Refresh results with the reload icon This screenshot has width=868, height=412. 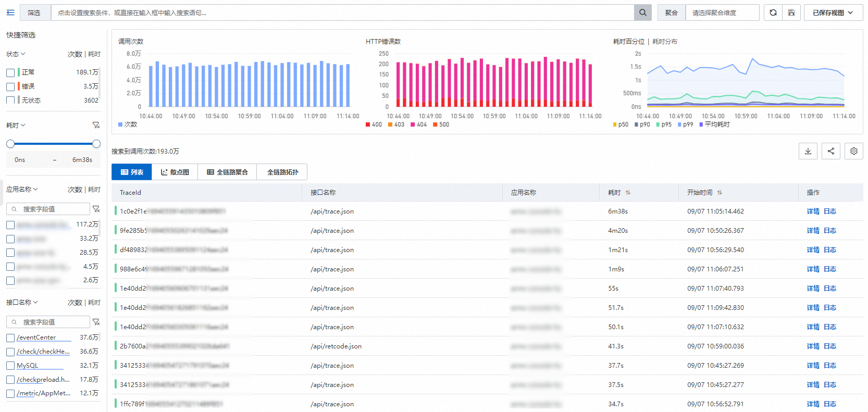pos(773,13)
